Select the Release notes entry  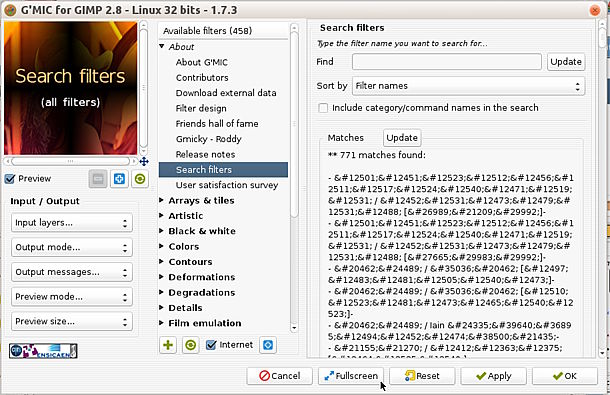(205, 154)
